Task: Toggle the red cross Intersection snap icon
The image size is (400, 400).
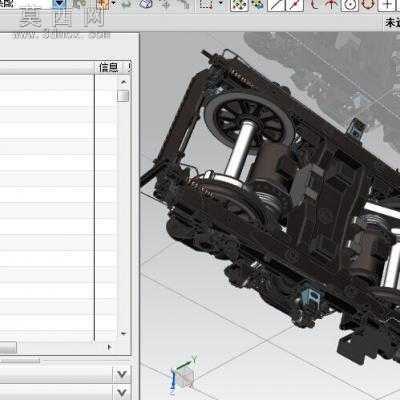Action: pos(331,5)
